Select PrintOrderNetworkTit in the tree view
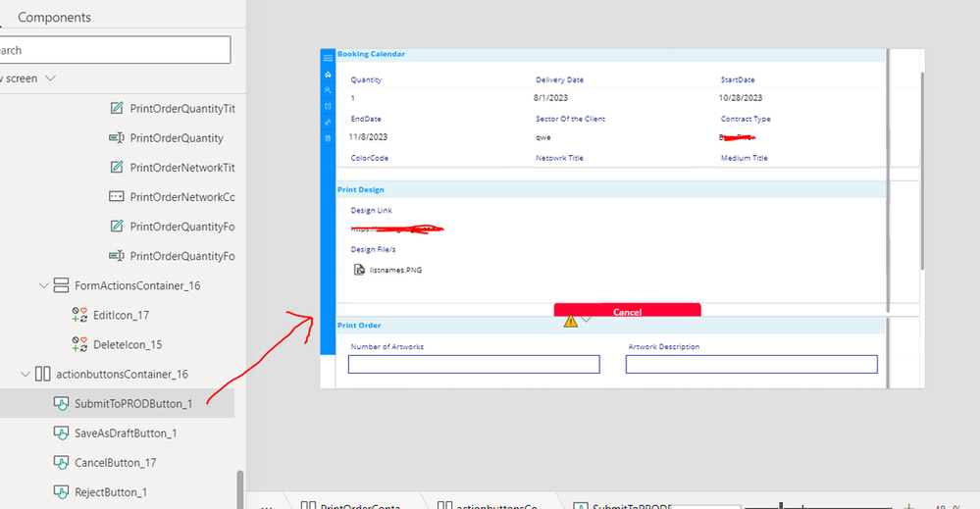Viewport: 980px width, 509px height. [x=118, y=168]
